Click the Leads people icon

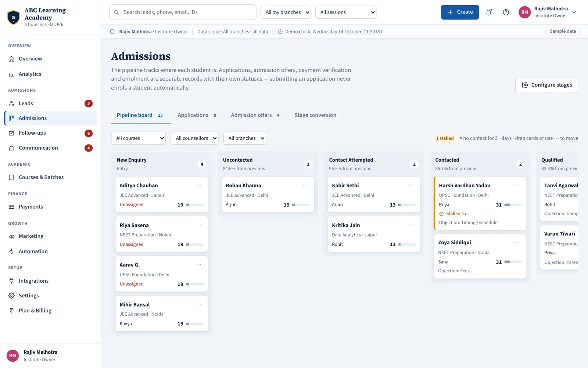[x=11, y=103]
